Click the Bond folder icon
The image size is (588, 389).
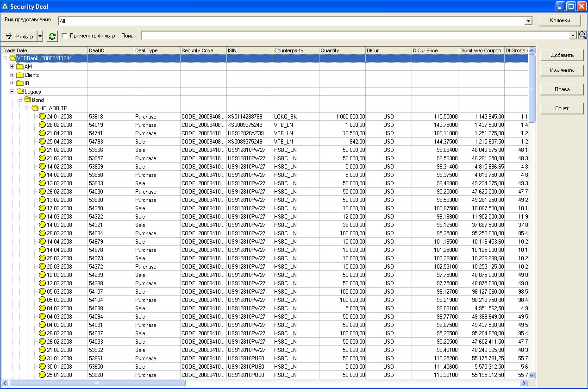(28, 100)
